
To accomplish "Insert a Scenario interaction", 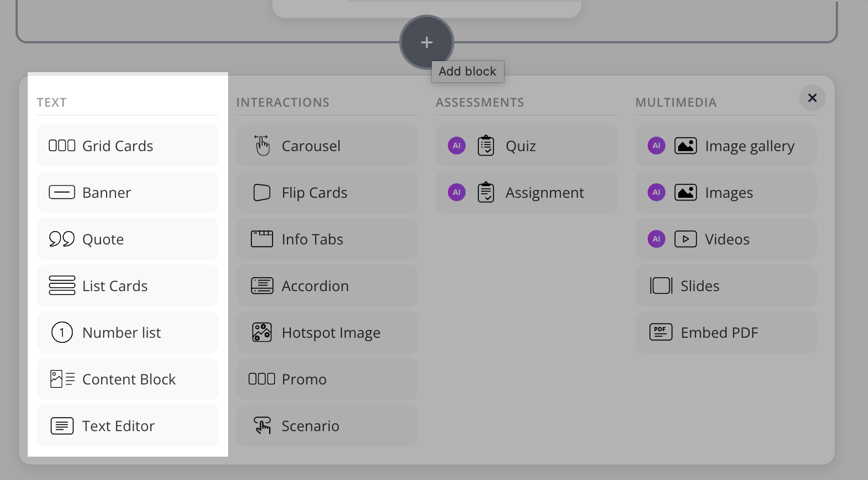I will 327,426.
